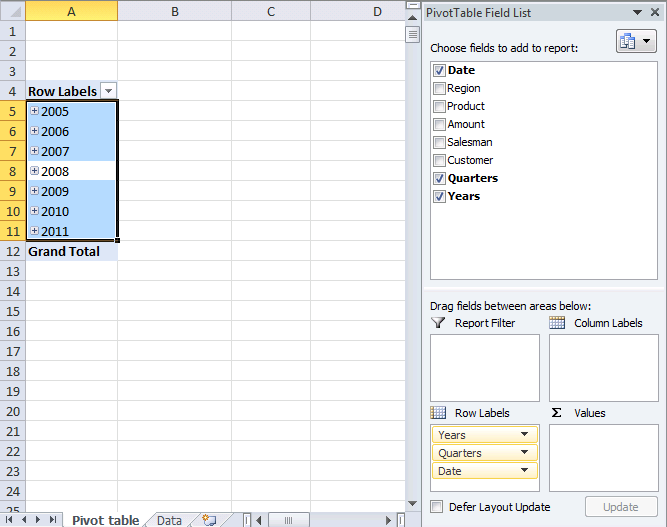
Task: Tick the Salesman field checkbox
Action: 439,142
